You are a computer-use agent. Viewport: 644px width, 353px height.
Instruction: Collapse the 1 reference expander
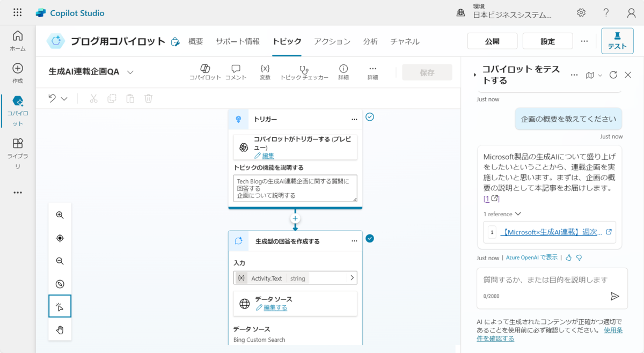click(502, 214)
